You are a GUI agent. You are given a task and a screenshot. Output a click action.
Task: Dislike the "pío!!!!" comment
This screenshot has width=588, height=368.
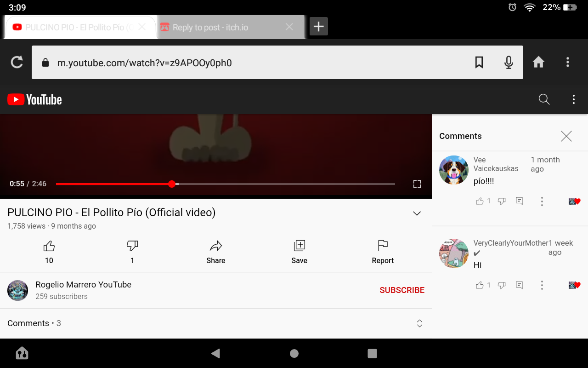pyautogui.click(x=502, y=201)
